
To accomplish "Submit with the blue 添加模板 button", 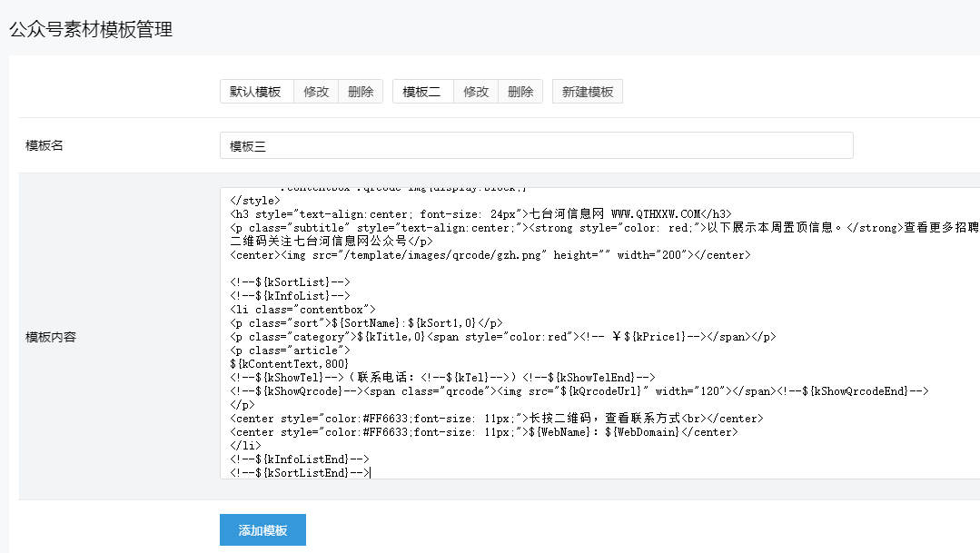I will (262, 530).
